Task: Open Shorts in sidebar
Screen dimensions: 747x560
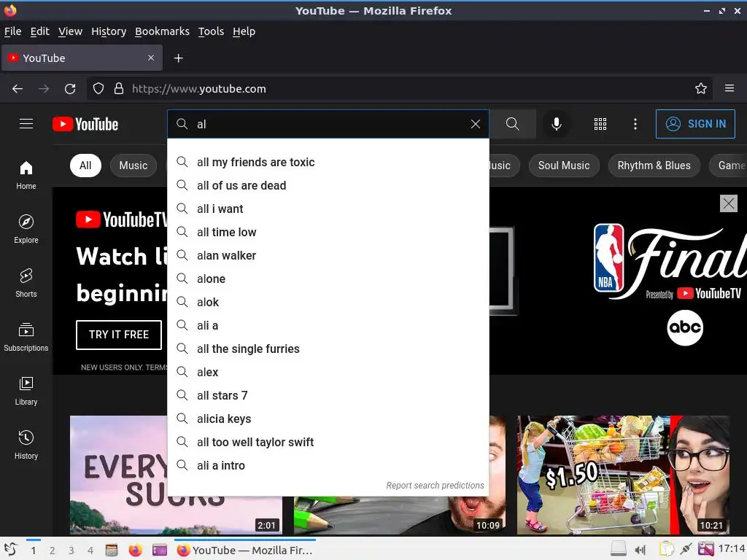Action: [x=26, y=283]
